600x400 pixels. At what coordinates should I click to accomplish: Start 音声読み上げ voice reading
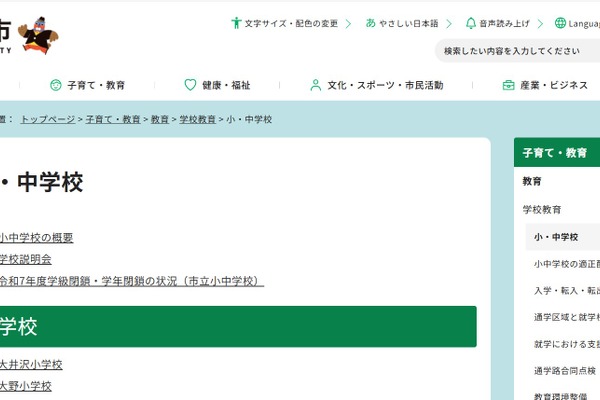(x=504, y=24)
